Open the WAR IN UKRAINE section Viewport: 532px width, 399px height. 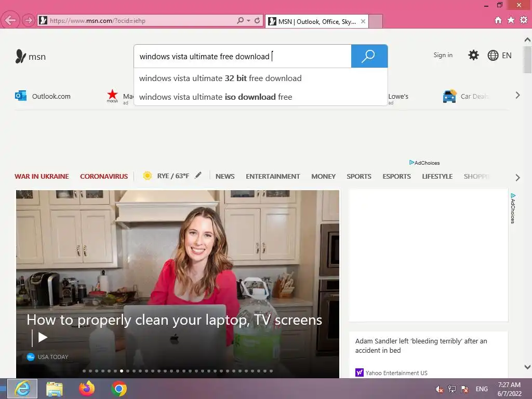[x=42, y=177]
